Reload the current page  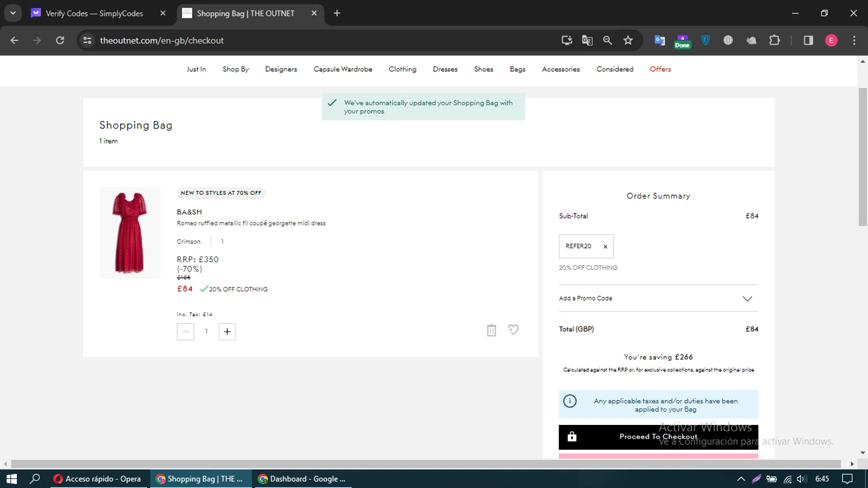60,41
